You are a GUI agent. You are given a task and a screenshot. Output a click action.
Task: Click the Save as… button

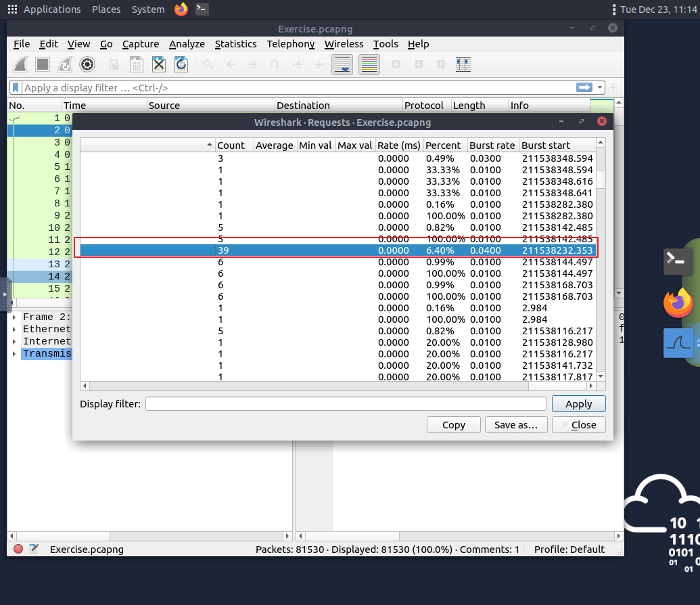click(516, 425)
